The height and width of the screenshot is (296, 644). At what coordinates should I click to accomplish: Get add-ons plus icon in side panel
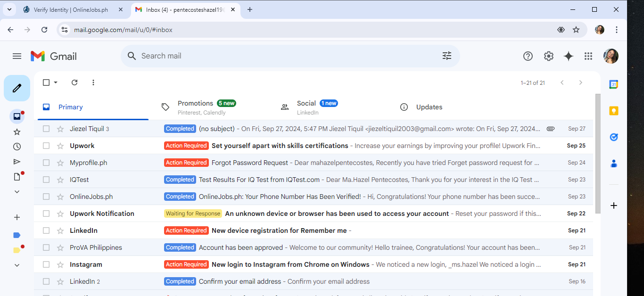[613, 206]
